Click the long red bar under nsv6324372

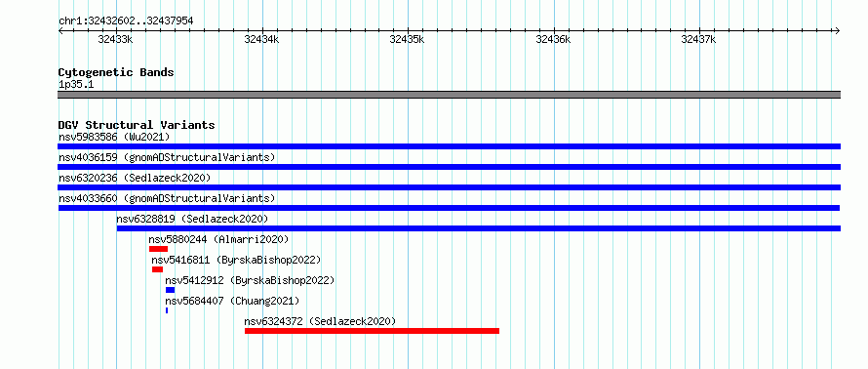372,331
